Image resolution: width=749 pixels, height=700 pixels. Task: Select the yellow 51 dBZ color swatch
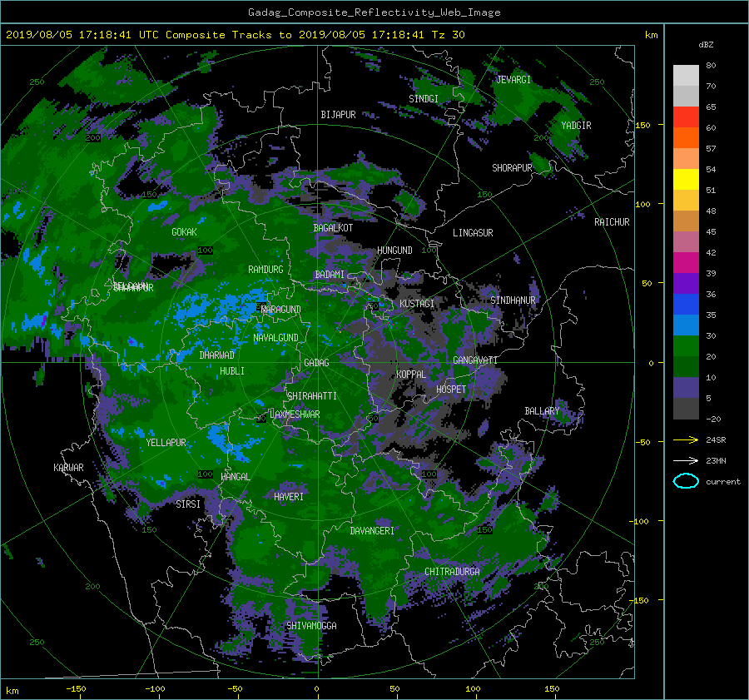(x=686, y=179)
